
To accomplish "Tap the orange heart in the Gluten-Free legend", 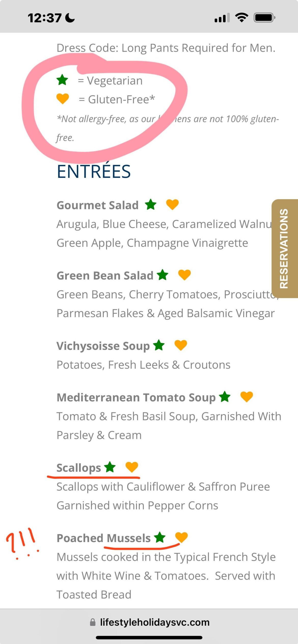I will pos(63,99).
